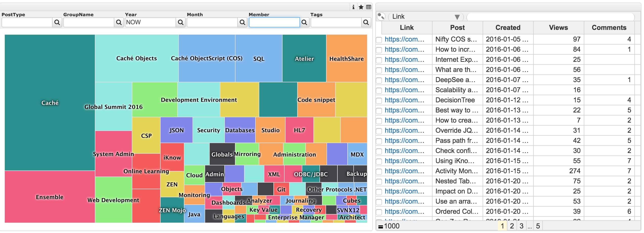Open the link in the DecisionTree row
Screen dimensions: 644x233
[x=404, y=100]
